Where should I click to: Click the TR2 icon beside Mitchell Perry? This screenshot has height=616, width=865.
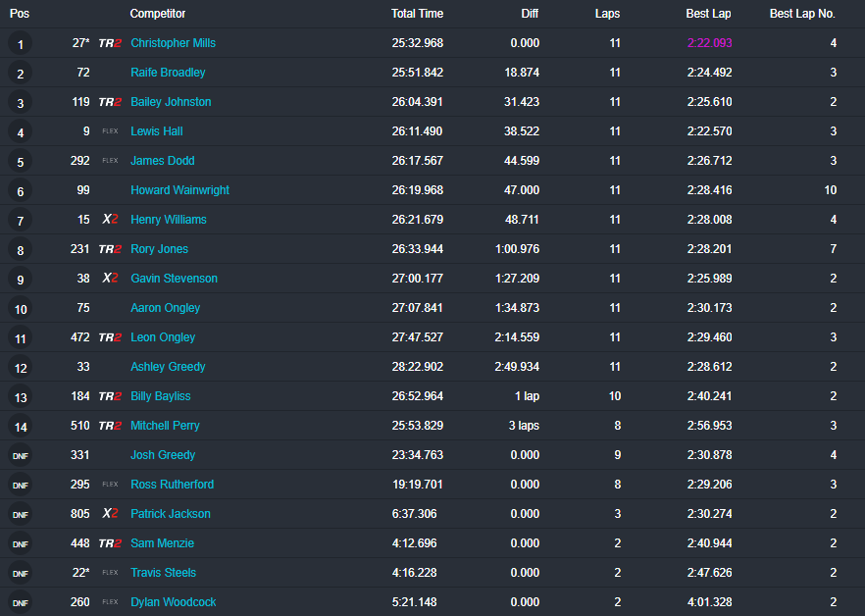pyautogui.click(x=110, y=426)
